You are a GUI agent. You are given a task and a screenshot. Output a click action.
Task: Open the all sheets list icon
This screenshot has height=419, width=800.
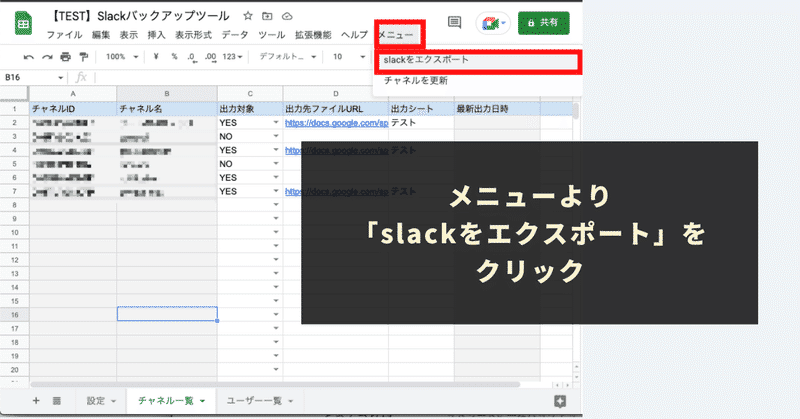tap(57, 401)
